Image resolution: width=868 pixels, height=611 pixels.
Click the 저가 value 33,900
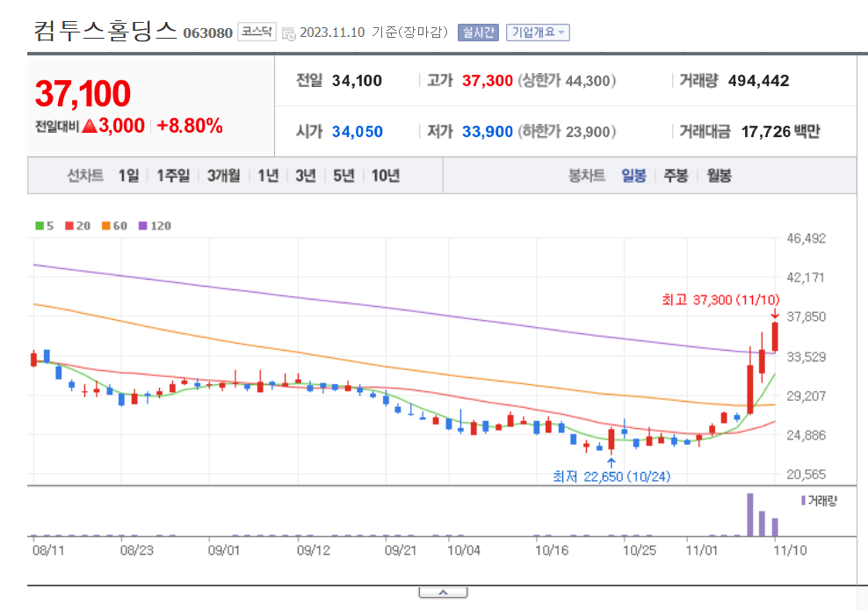click(x=487, y=132)
